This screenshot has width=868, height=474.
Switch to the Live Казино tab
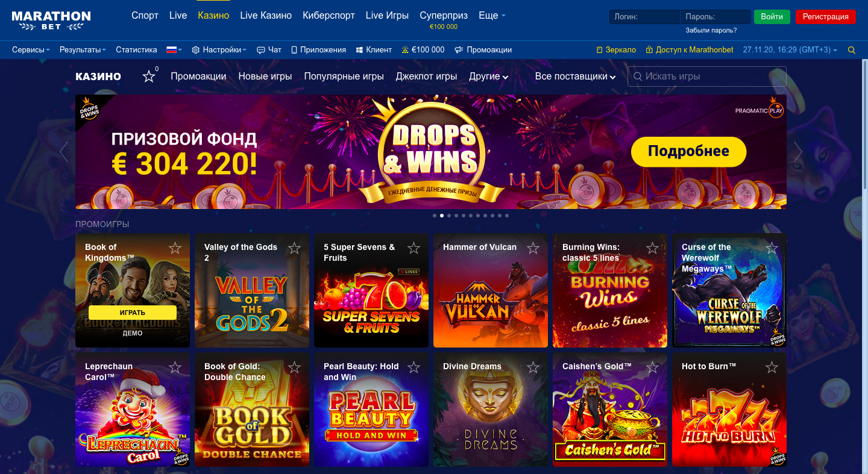[x=266, y=16]
